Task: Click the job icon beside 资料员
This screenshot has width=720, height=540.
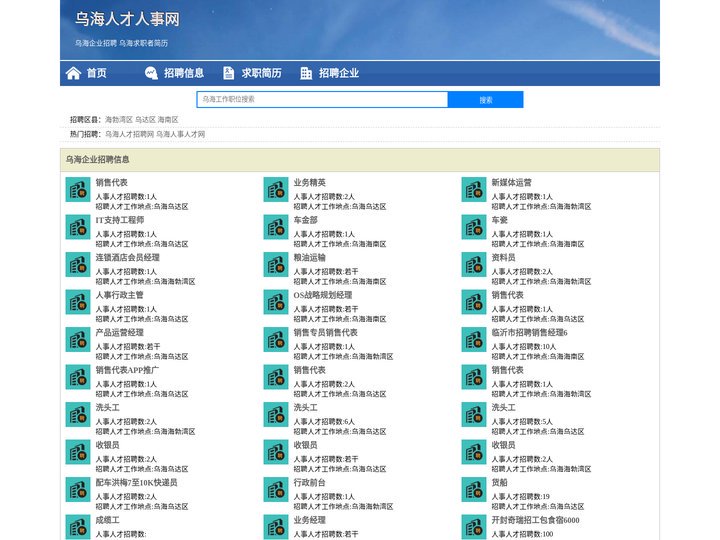Action: (474, 264)
